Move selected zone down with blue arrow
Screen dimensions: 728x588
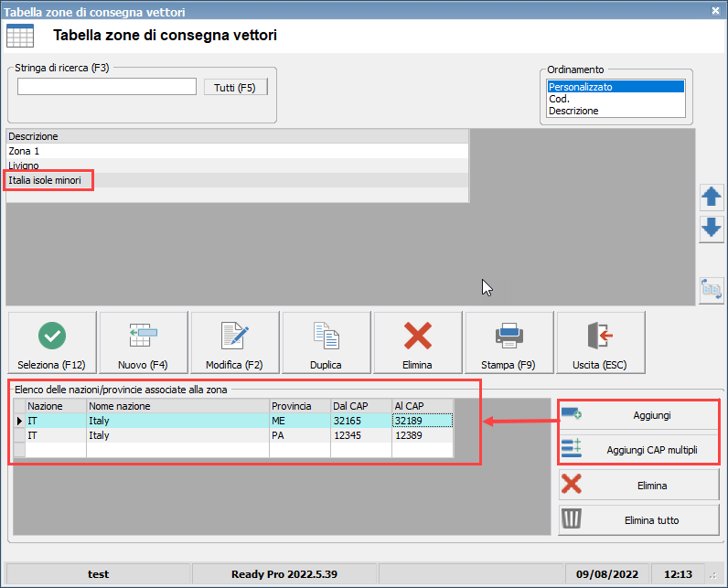[x=712, y=228]
